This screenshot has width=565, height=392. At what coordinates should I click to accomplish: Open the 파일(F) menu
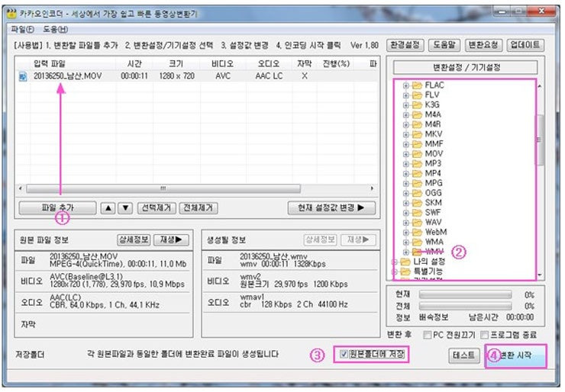(x=22, y=29)
